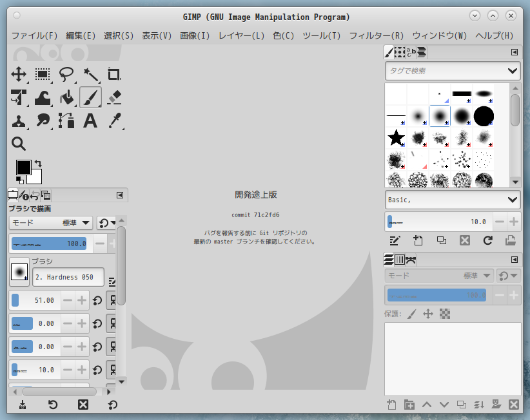Select the Eraser tool
The image size is (530, 420).
114,97
